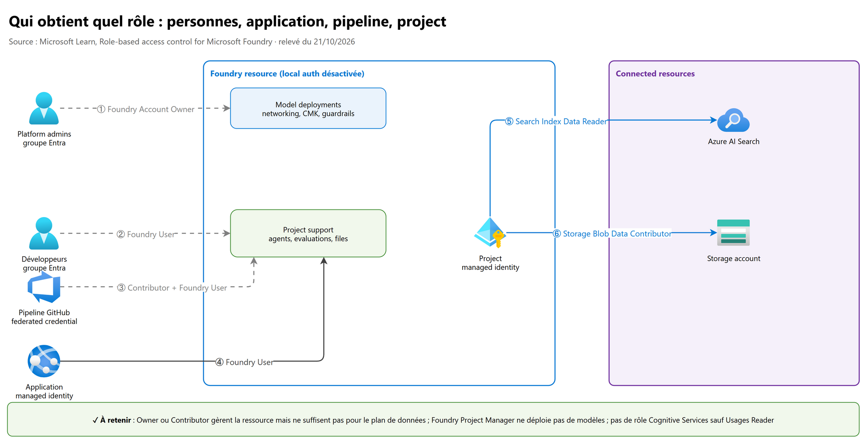
Task: Select the Azure AI Search cloud icon
Action: pos(734,120)
